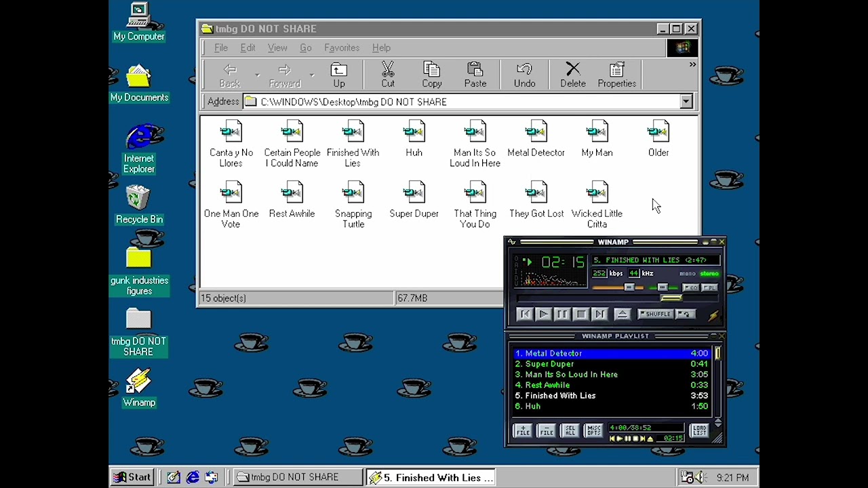Select the Internet Explorer desktop icon
Viewport: 868px width, 488px height.
139,149
